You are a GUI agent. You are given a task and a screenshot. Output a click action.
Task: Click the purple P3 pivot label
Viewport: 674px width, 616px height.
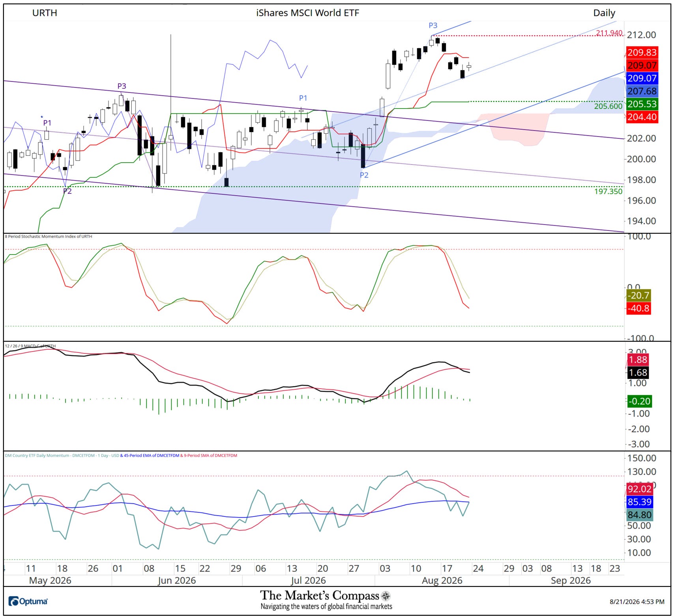pyautogui.click(x=122, y=86)
